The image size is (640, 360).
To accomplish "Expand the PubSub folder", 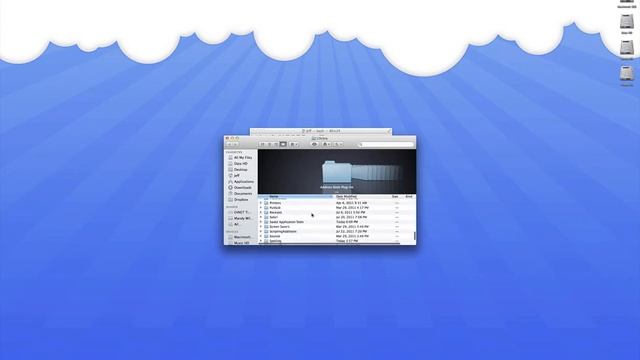I will click(261, 208).
